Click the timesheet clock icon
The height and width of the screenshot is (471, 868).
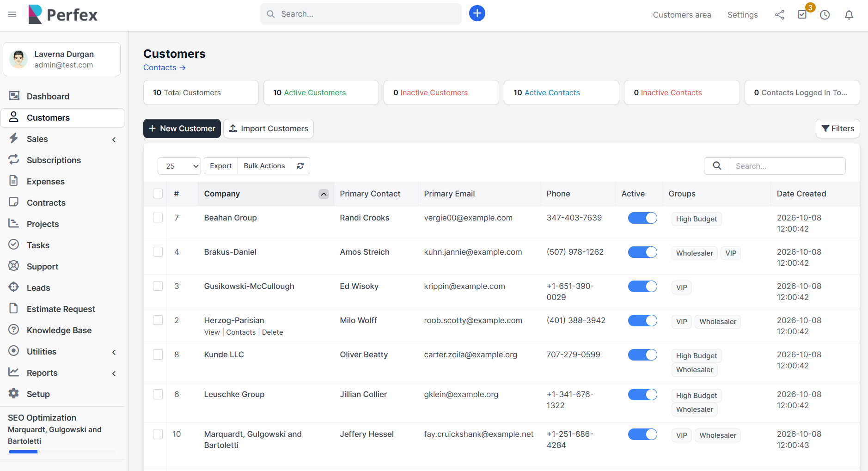(825, 15)
